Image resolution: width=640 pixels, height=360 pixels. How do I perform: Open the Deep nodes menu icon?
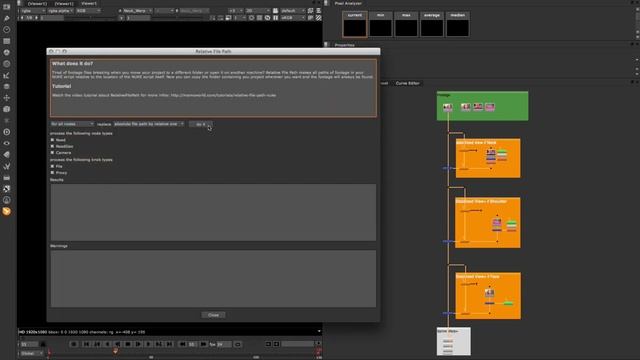(7, 132)
